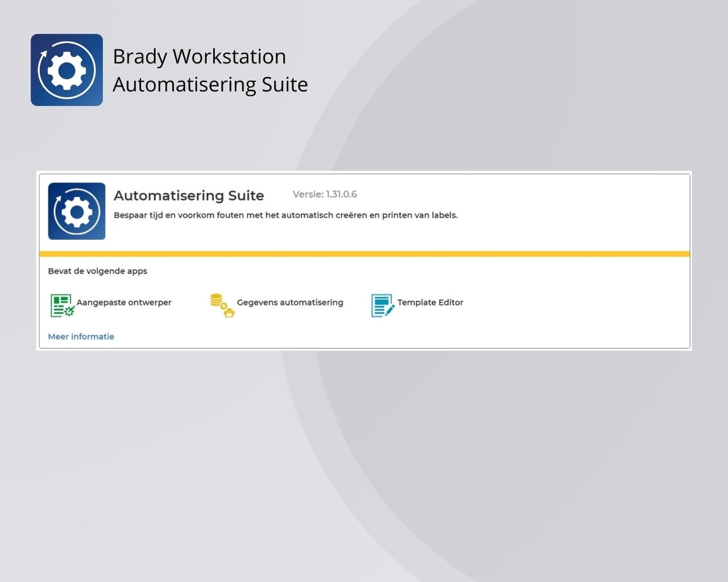Click the large Brady Workstation gear logo
The width and height of the screenshot is (728, 582).
67,70
